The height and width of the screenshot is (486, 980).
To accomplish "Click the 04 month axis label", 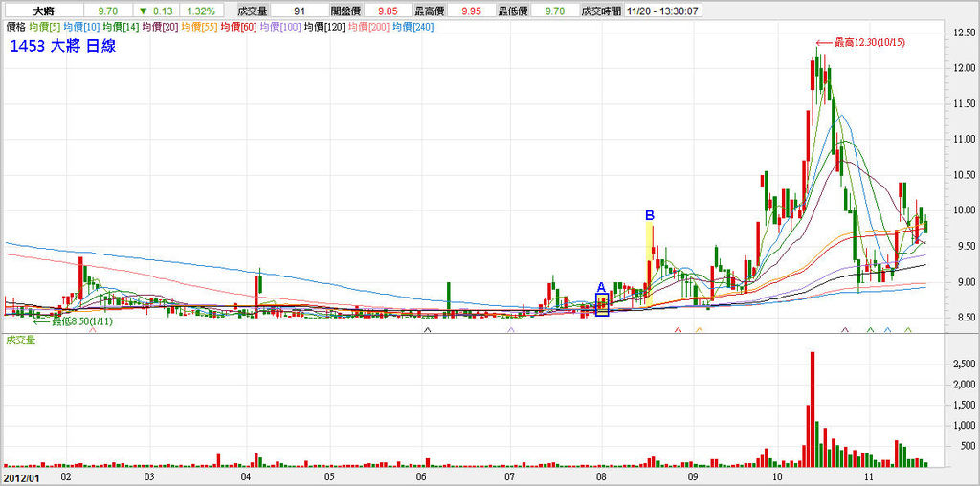I will [x=246, y=476].
